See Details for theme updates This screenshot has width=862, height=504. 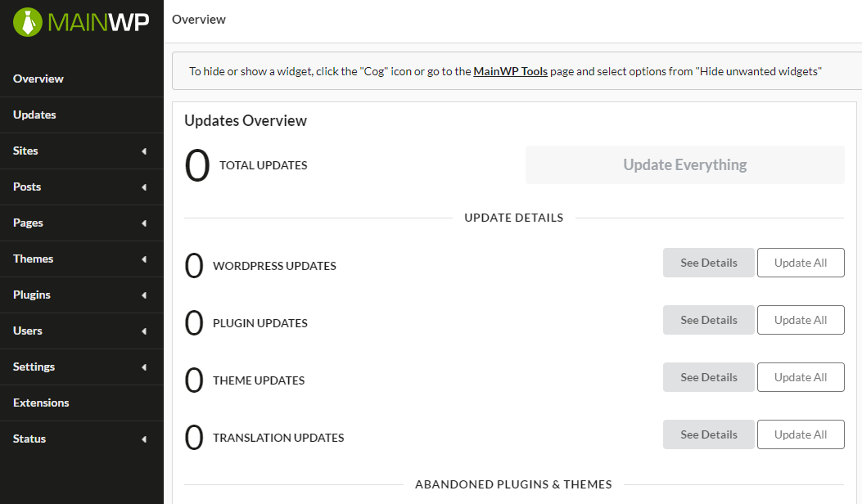click(708, 376)
